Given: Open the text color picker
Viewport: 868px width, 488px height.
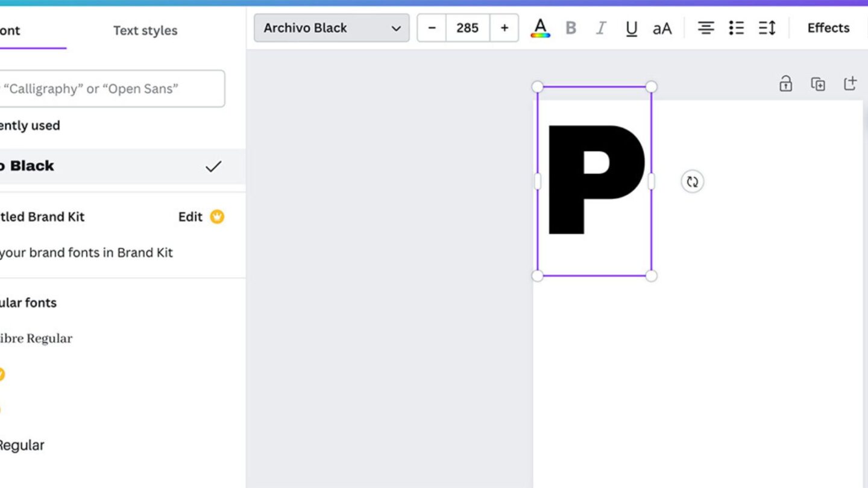Looking at the screenshot, I should point(540,28).
